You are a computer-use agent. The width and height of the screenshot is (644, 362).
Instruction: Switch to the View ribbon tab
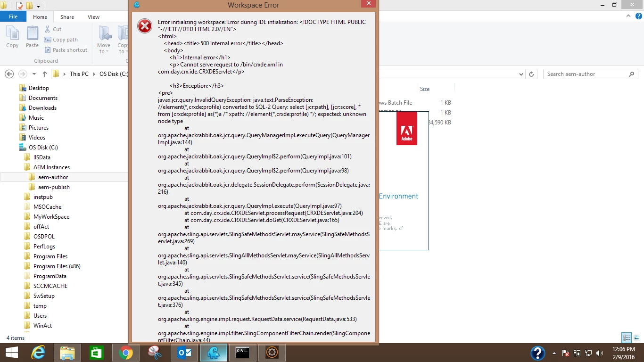pos(93,17)
